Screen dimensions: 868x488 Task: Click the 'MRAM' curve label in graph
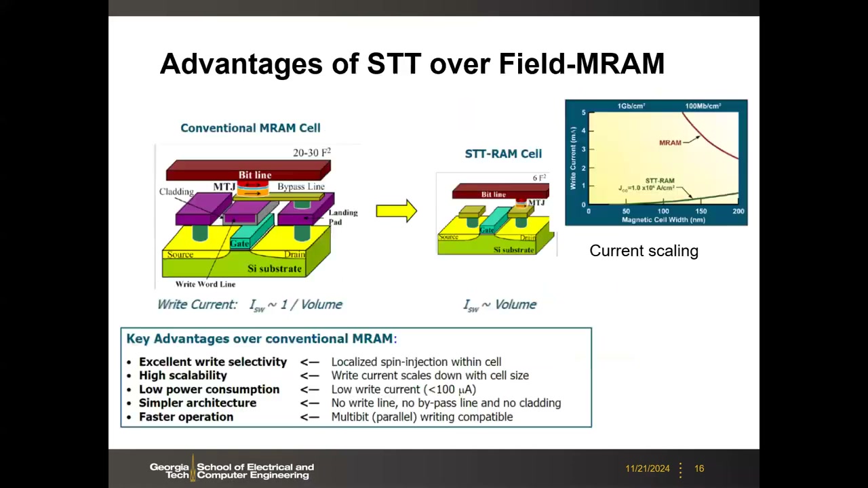670,143
